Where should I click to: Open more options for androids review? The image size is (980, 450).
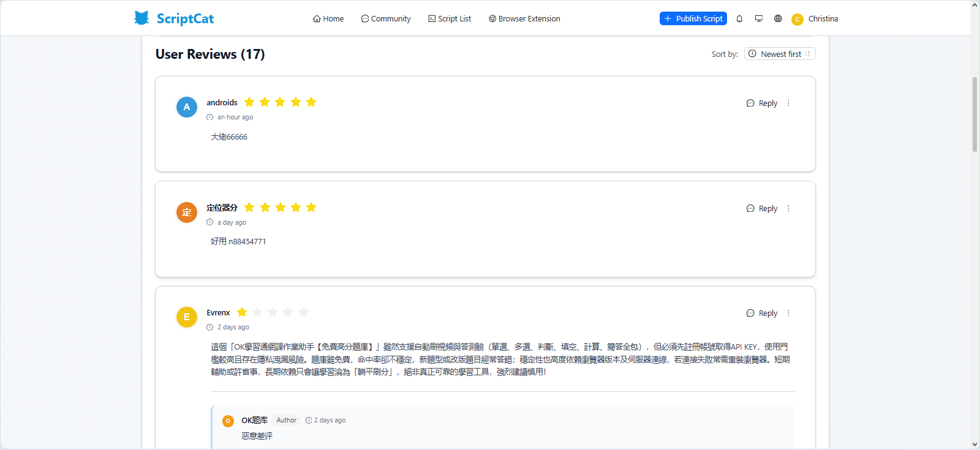788,103
